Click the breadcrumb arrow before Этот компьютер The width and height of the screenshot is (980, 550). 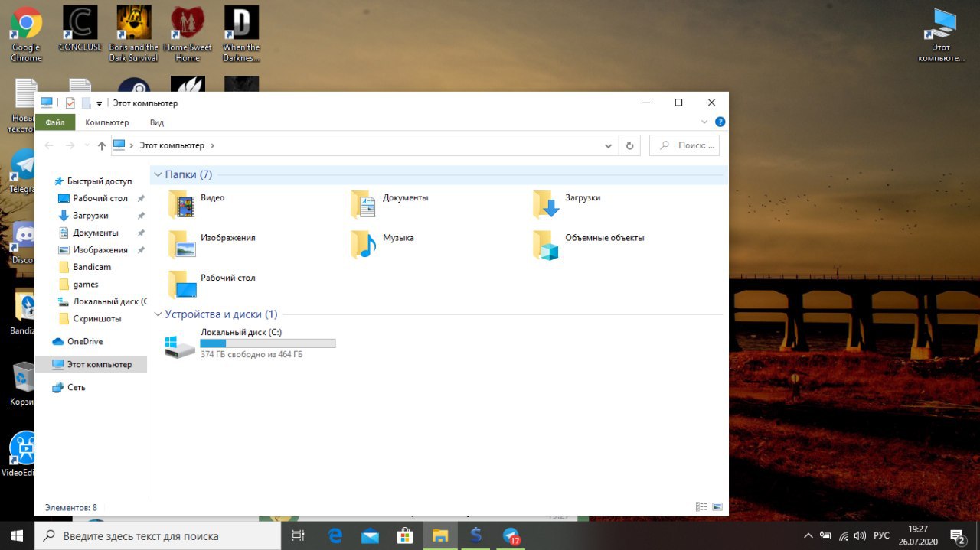(x=132, y=145)
